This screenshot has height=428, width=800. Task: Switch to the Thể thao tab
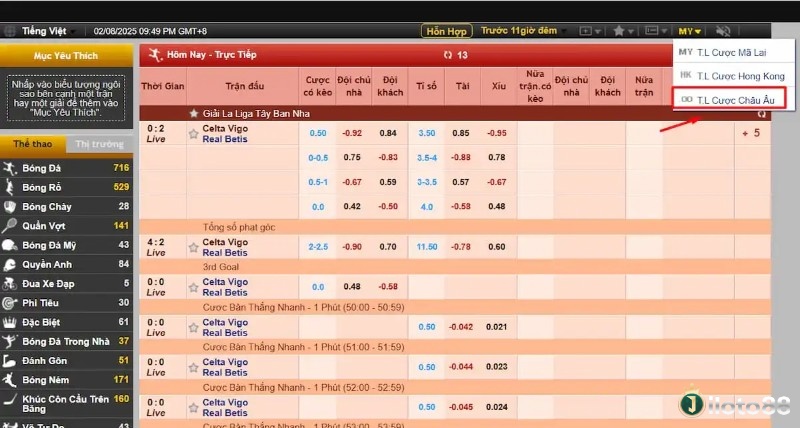pyautogui.click(x=33, y=144)
